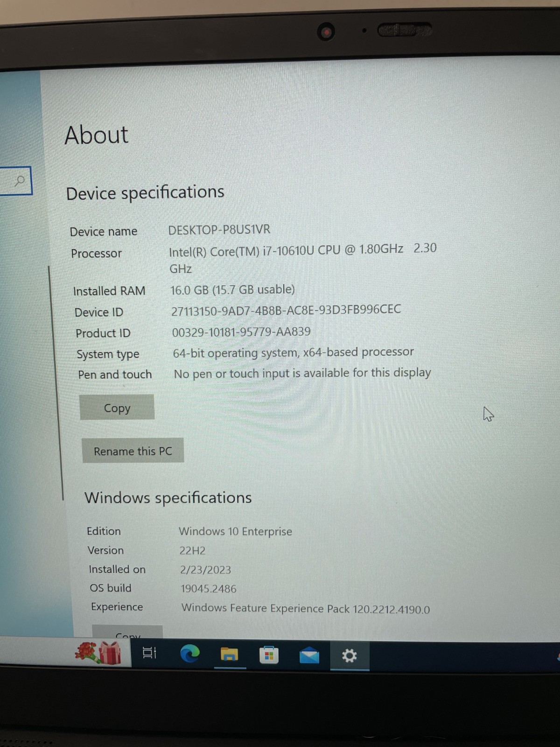Copy the device specifications
Screen dimensions: 560x747
pos(117,408)
